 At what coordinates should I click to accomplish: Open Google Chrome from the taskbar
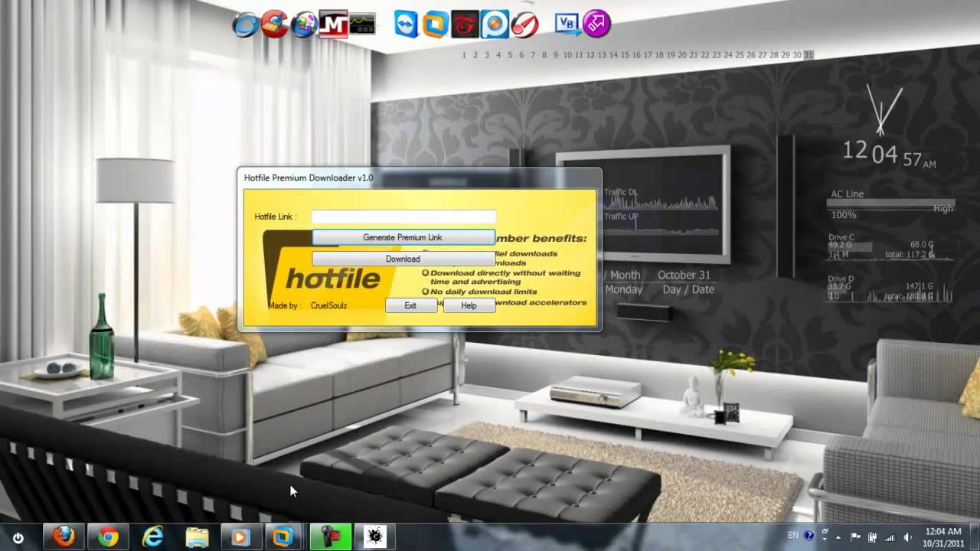coord(108,537)
